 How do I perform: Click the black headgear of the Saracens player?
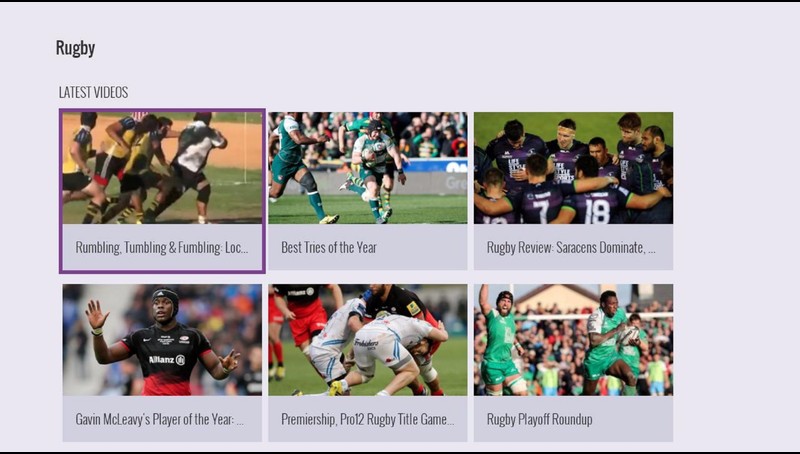(166, 298)
